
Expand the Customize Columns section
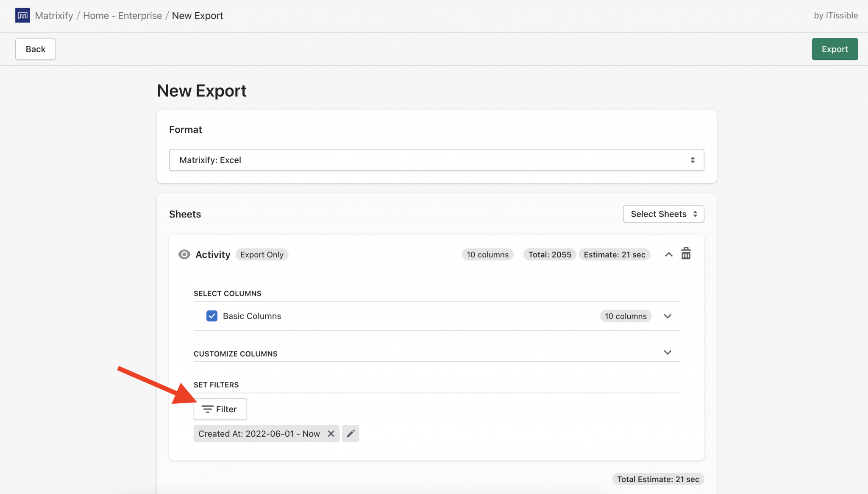point(668,352)
